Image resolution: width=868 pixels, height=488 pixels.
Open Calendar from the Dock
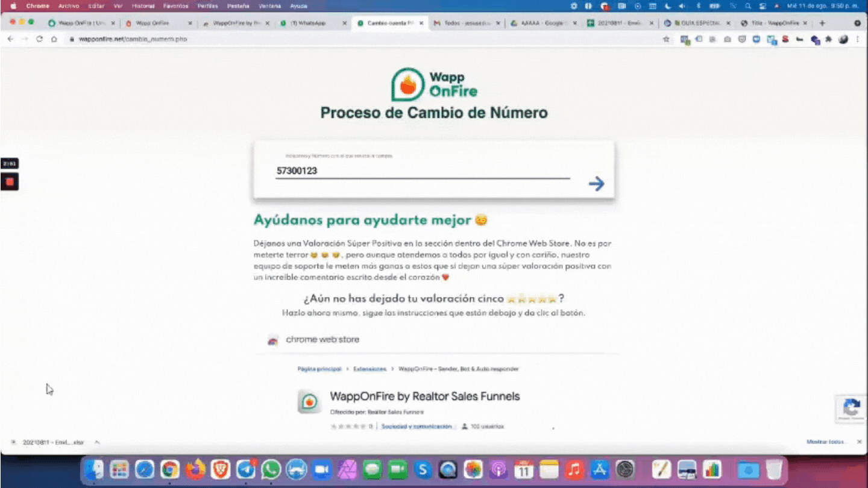[524, 469]
